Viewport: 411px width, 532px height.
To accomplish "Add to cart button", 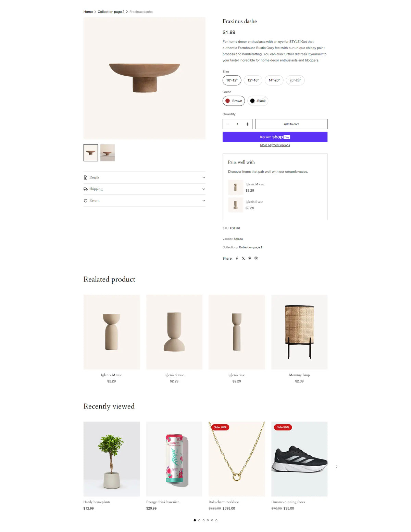I will point(291,124).
